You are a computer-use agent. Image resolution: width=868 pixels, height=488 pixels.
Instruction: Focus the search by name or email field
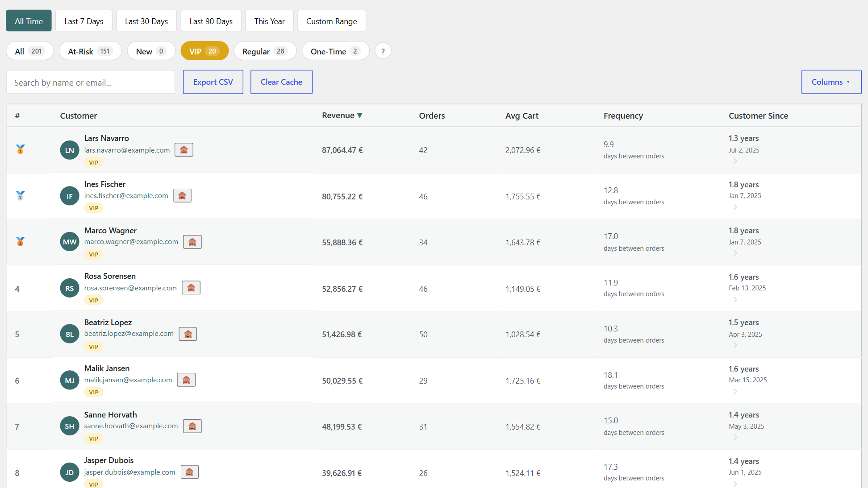tap(91, 82)
